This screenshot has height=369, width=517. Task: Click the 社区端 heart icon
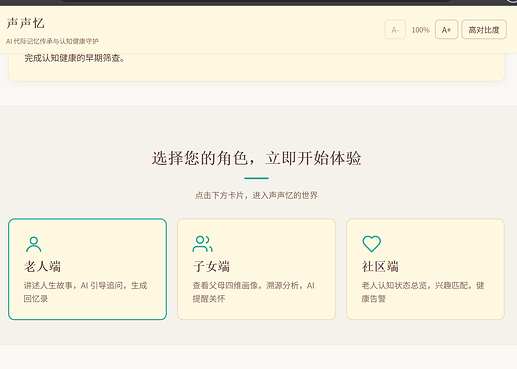coord(371,244)
